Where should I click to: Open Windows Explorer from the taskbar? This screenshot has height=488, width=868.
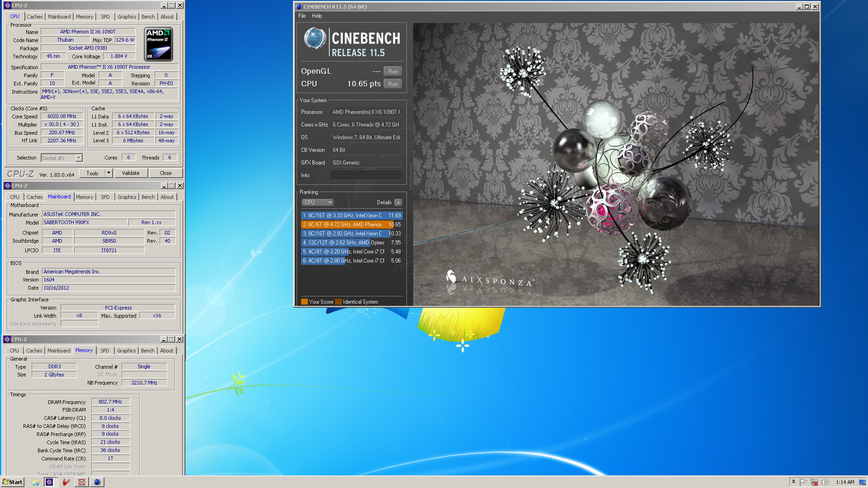click(35, 482)
